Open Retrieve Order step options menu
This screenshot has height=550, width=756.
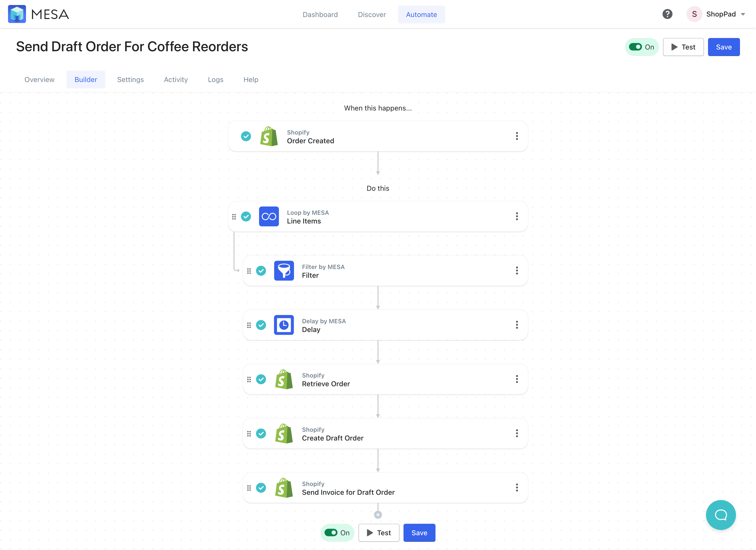pos(517,379)
